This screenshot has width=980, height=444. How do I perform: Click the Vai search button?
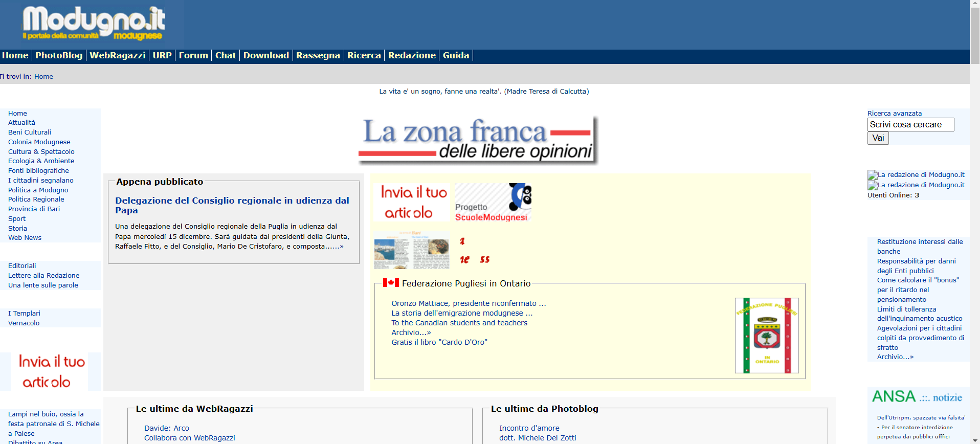pos(878,138)
